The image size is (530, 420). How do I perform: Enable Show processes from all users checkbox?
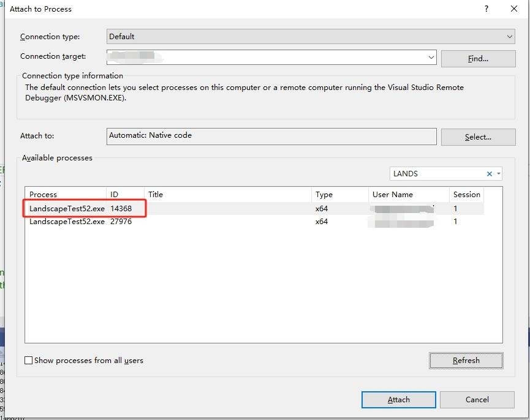[x=28, y=360]
